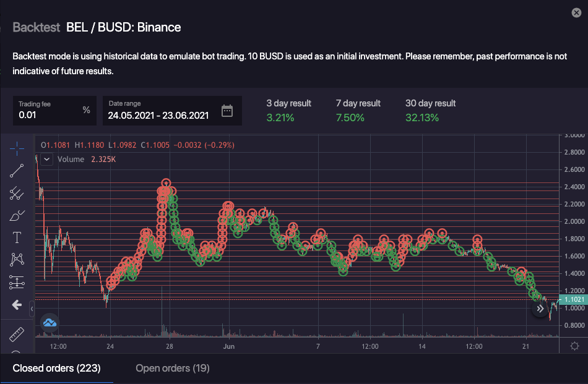Image resolution: width=588 pixels, height=384 pixels.
Task: Select the brush drawing tool
Action: pyautogui.click(x=17, y=216)
